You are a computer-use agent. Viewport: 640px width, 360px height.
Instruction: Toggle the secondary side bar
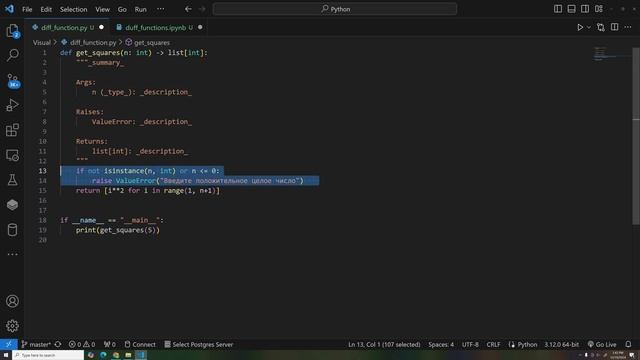585,9
